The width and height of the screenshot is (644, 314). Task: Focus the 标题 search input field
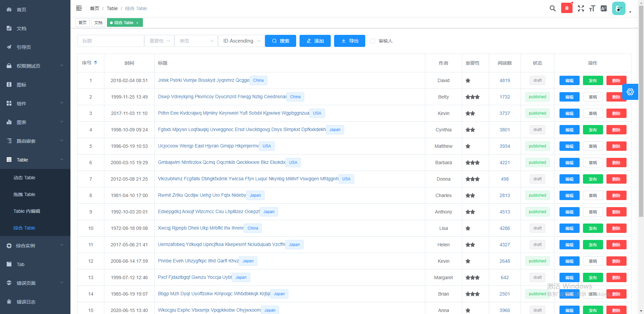click(111, 41)
